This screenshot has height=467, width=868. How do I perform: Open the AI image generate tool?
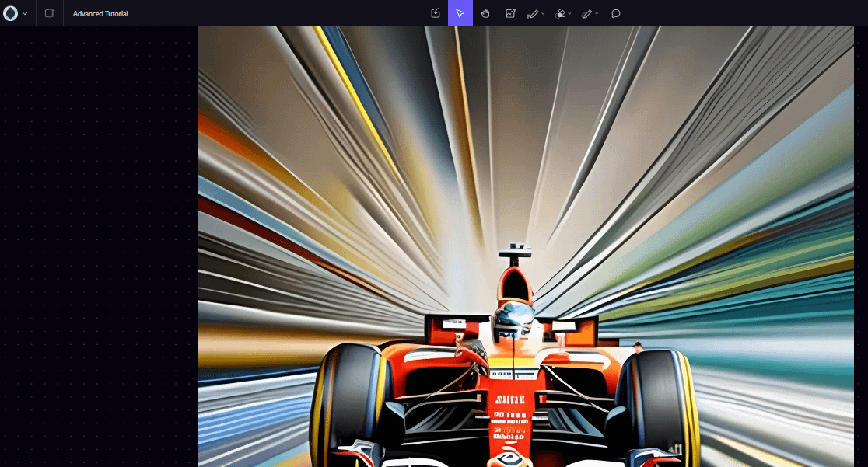(510, 13)
